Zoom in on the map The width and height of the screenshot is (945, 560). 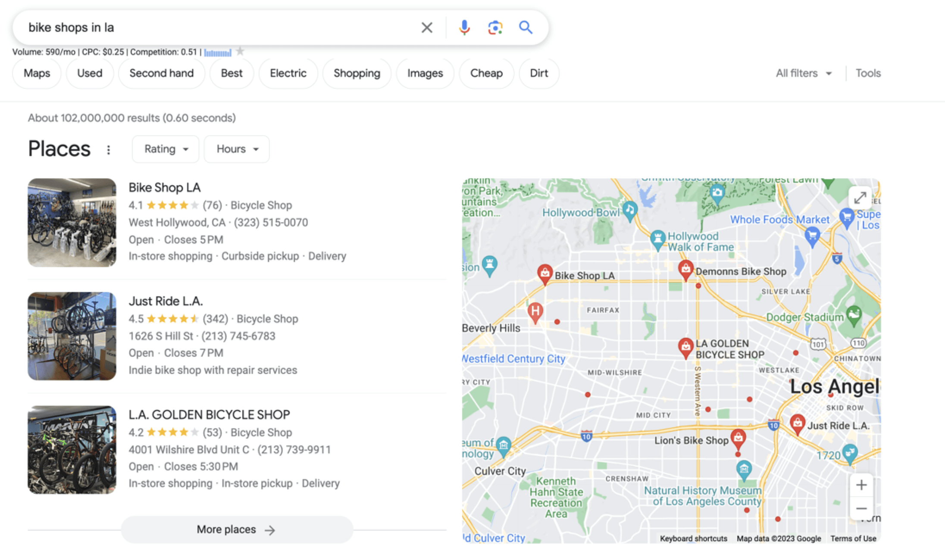pos(861,485)
